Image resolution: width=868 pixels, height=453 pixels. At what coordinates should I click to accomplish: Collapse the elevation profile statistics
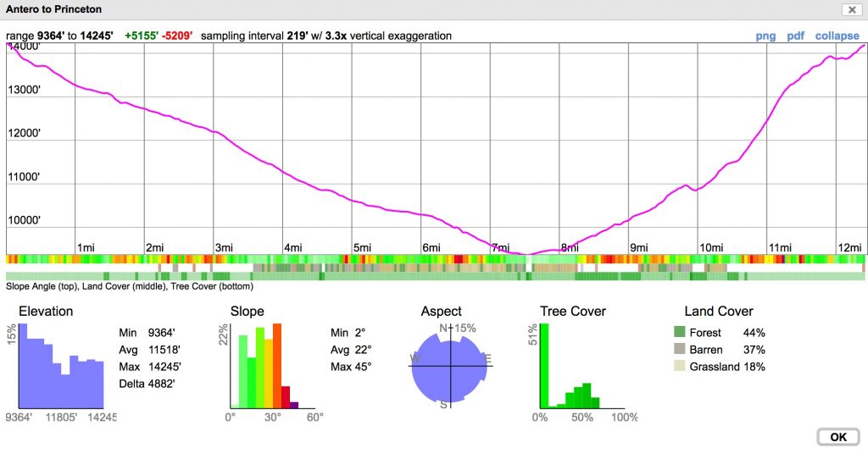point(837,36)
